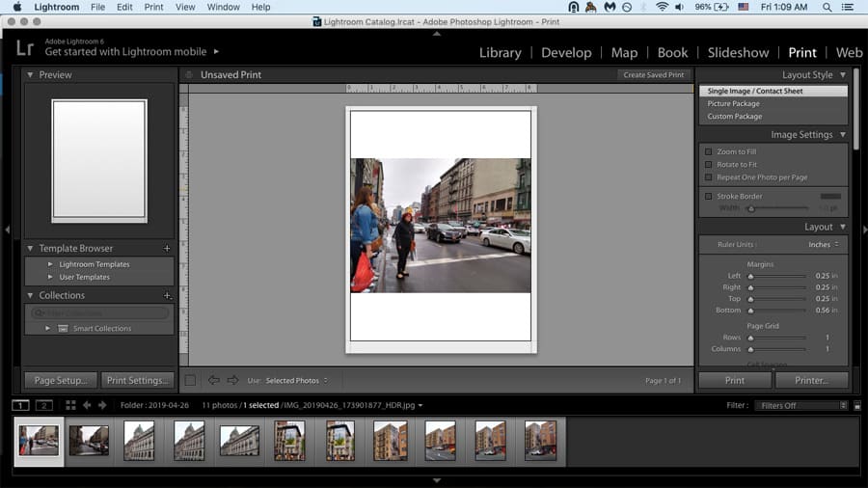868x488 pixels.
Task: Click the Apple menu icon
Action: tap(17, 7)
